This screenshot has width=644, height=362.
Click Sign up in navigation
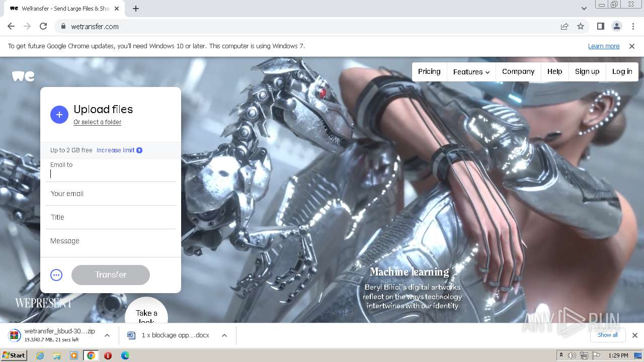[587, 72]
